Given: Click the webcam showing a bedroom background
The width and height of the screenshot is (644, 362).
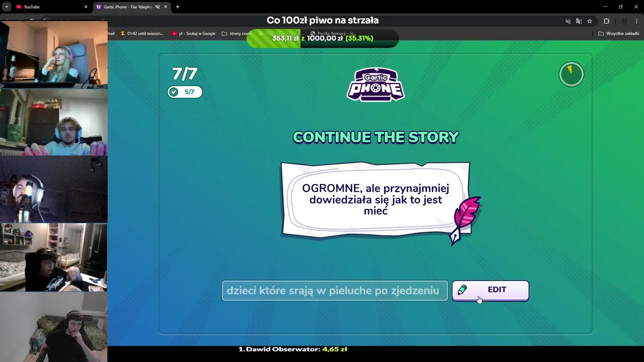Looking at the screenshot, I should (54, 257).
